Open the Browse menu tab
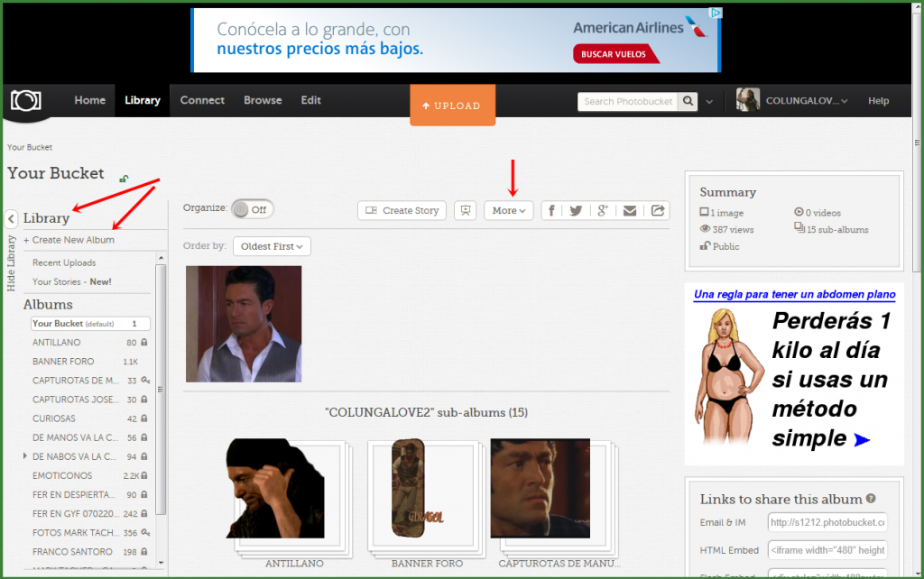924x579 pixels. click(263, 100)
